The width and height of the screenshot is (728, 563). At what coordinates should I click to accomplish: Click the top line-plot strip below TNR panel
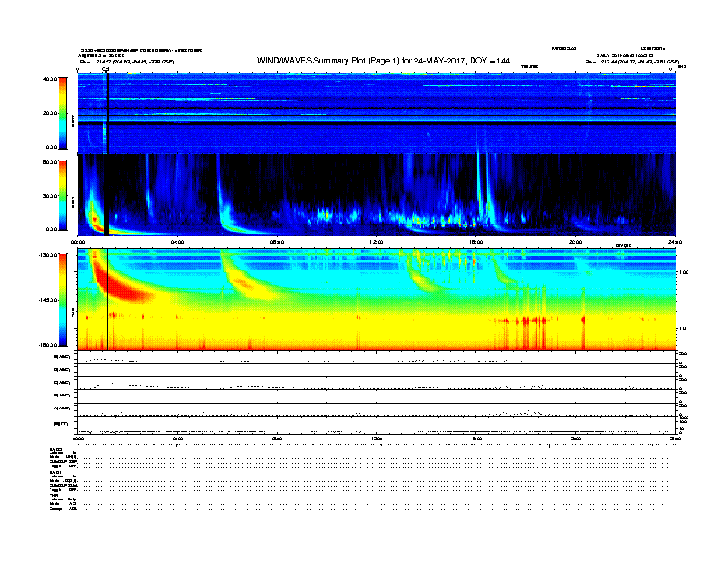point(377,358)
